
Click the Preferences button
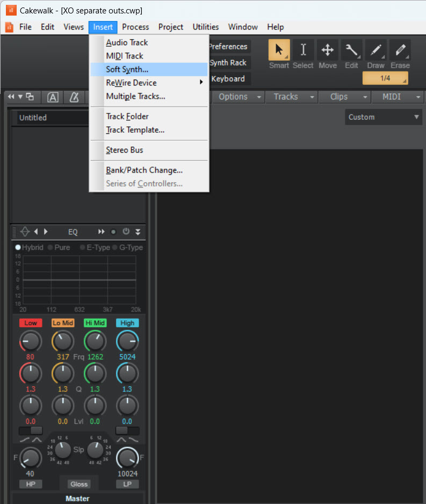coord(230,47)
